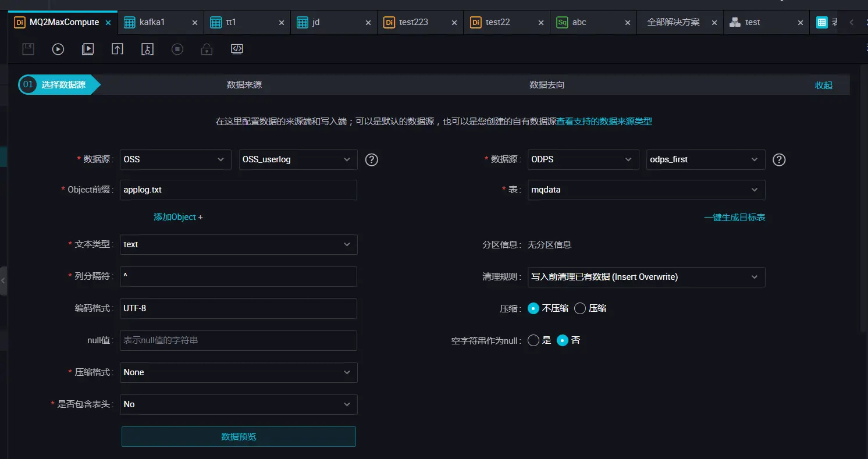Click the 一键生成目标表 link
Screen dimensions: 868x459
(735, 216)
